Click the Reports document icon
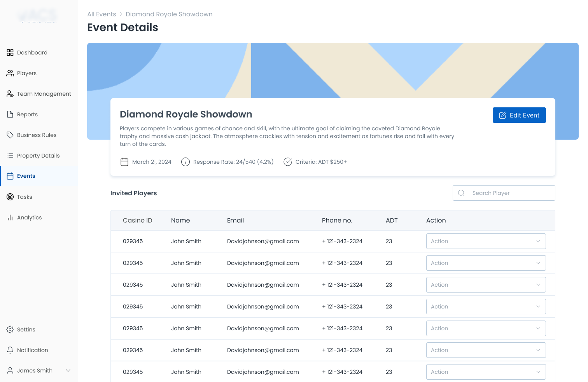 click(10, 114)
